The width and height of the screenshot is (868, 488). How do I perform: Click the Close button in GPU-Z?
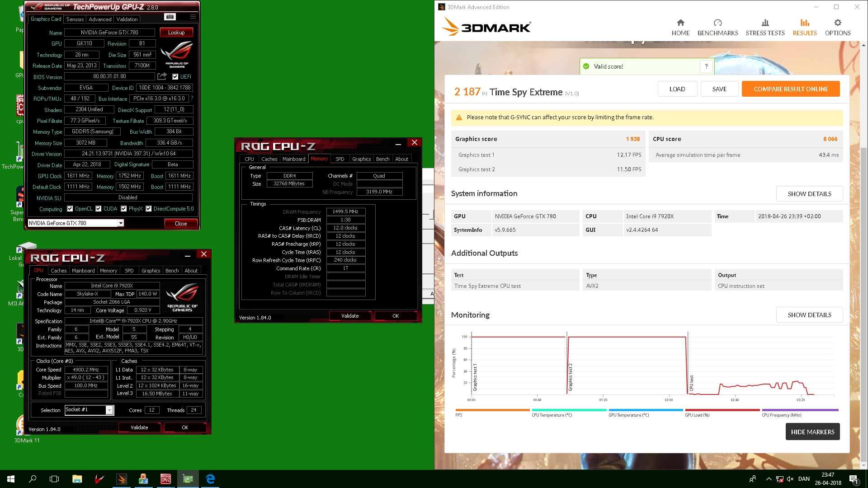click(x=181, y=224)
